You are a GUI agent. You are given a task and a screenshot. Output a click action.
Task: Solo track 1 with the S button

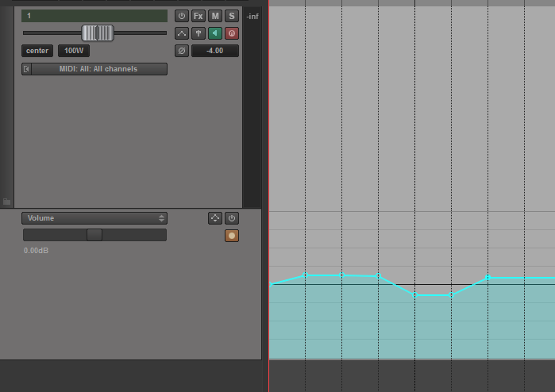click(232, 16)
